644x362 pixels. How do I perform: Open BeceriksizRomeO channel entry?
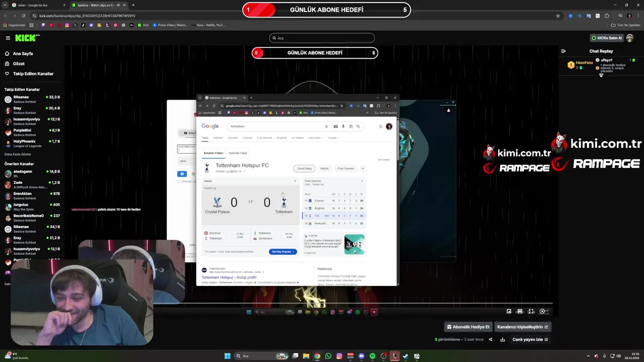[32, 218]
